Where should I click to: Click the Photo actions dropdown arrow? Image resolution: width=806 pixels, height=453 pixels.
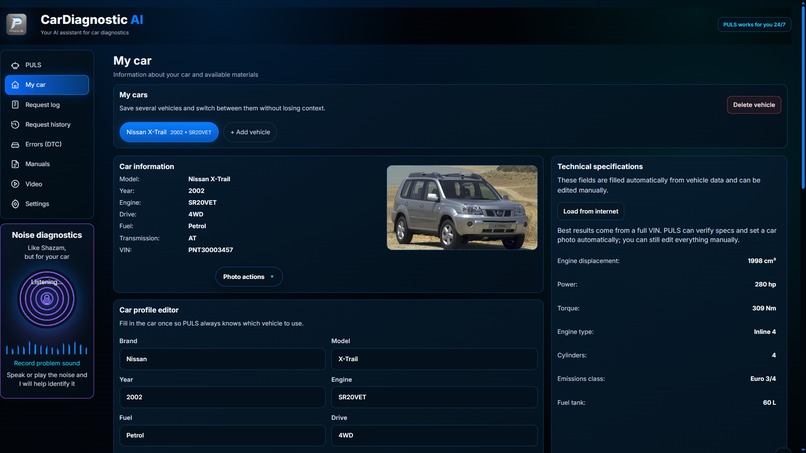point(272,277)
